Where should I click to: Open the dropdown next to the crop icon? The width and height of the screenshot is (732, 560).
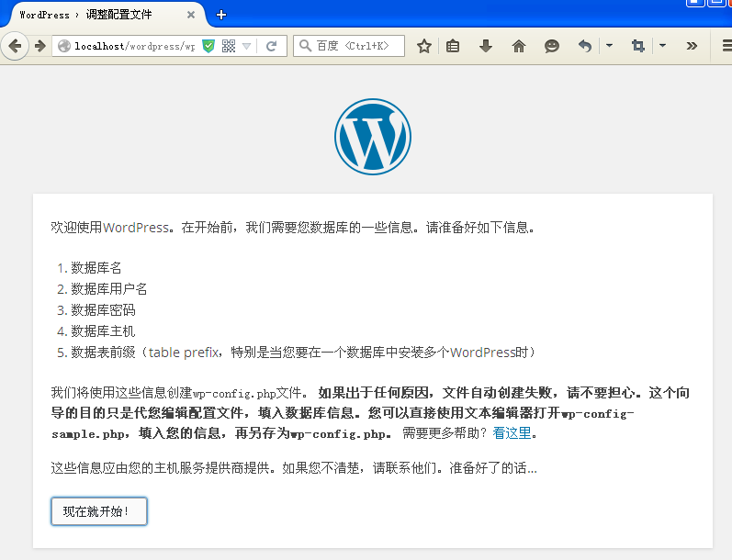pos(662,46)
